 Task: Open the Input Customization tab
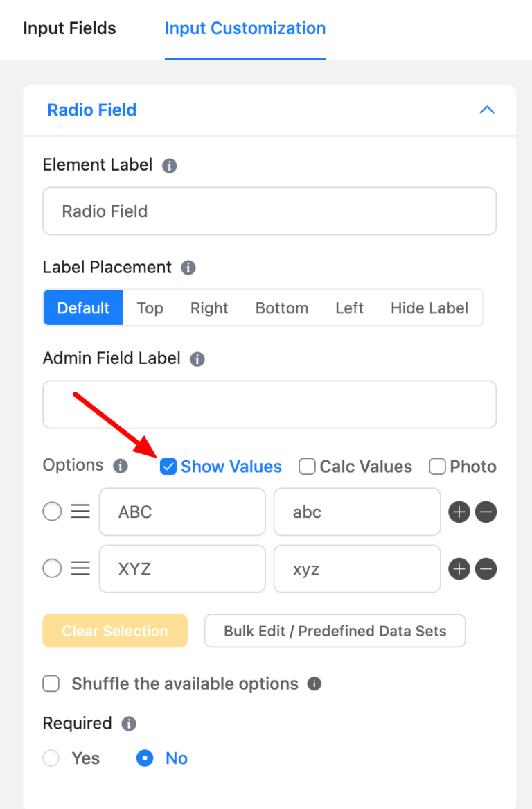point(245,28)
